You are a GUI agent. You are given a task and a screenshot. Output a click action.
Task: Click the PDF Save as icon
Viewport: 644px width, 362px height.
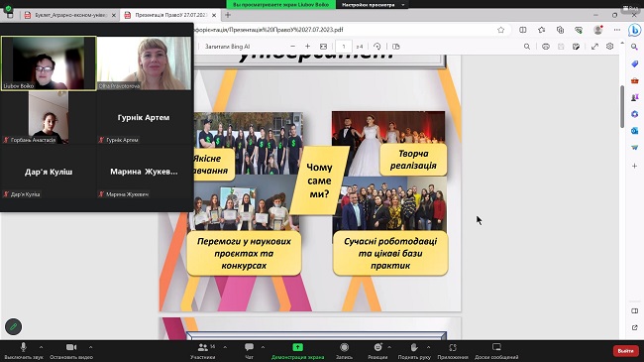point(577,47)
